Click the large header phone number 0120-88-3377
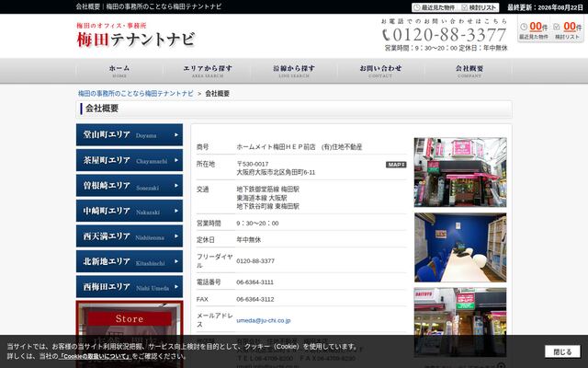 click(x=449, y=35)
